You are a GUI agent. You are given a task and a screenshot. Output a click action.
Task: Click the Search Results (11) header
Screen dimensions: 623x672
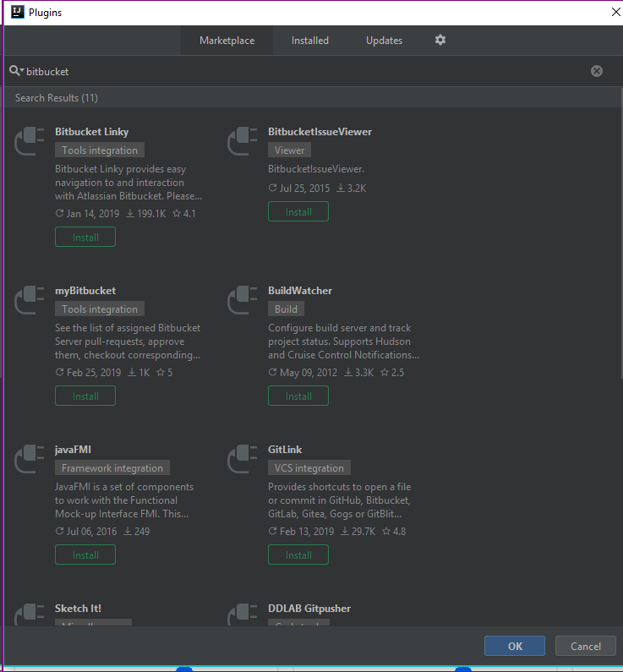pyautogui.click(x=57, y=98)
